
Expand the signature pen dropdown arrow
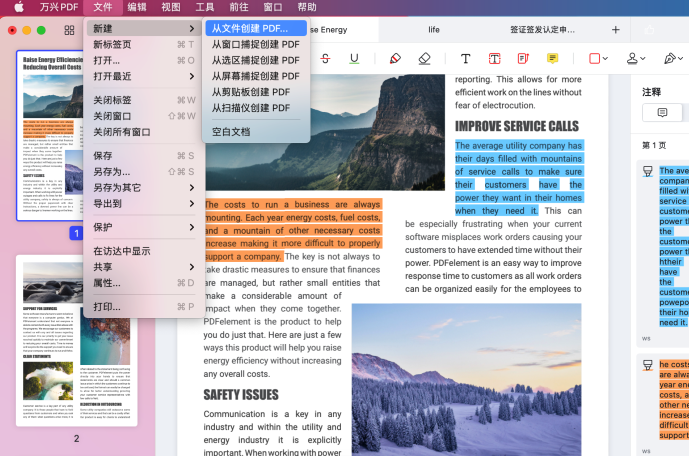pos(681,58)
